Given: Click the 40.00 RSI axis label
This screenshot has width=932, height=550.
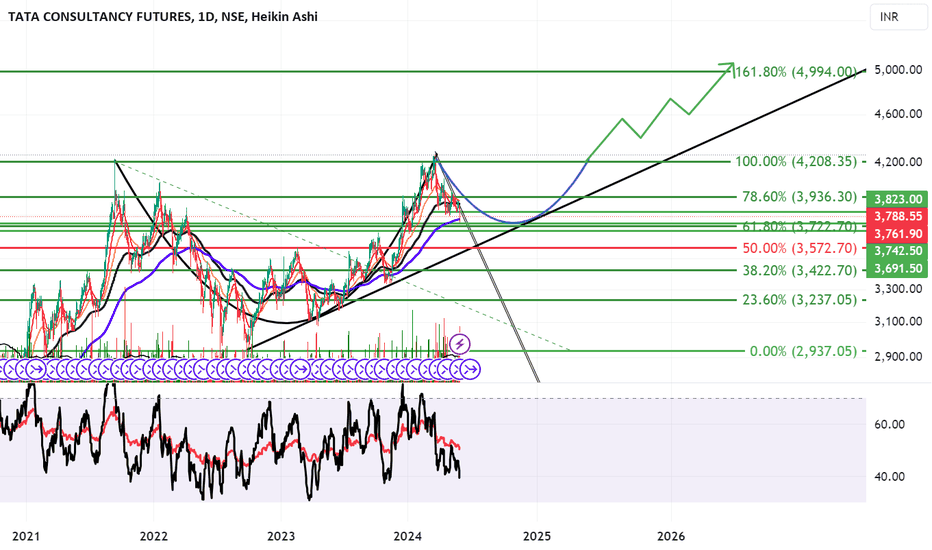Looking at the screenshot, I should [x=890, y=477].
